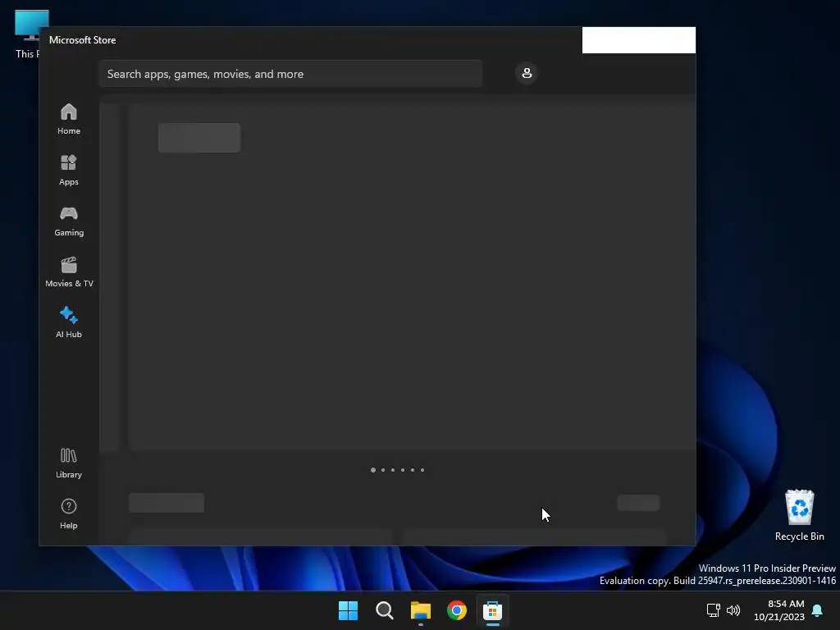Select the This PC desktop icon
Image resolution: width=840 pixels, height=630 pixels.
click(27, 34)
